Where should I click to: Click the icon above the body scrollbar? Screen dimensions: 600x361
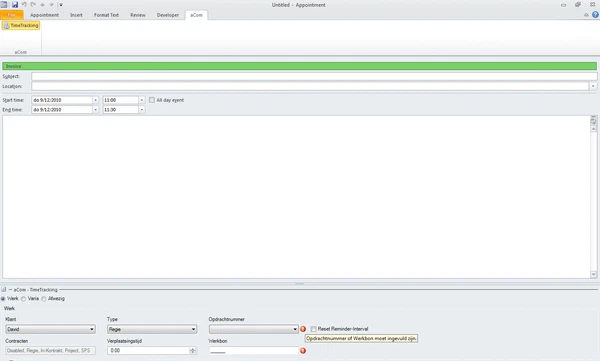click(x=593, y=121)
